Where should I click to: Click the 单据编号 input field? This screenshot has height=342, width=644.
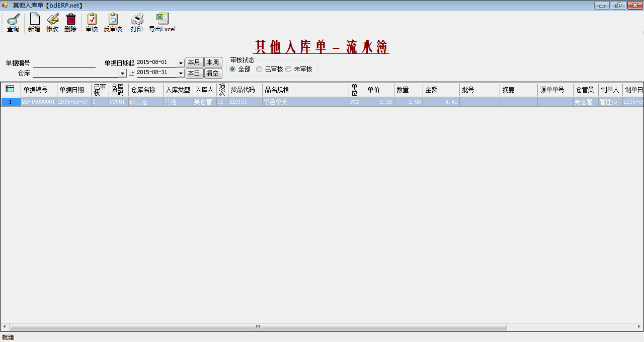64,63
